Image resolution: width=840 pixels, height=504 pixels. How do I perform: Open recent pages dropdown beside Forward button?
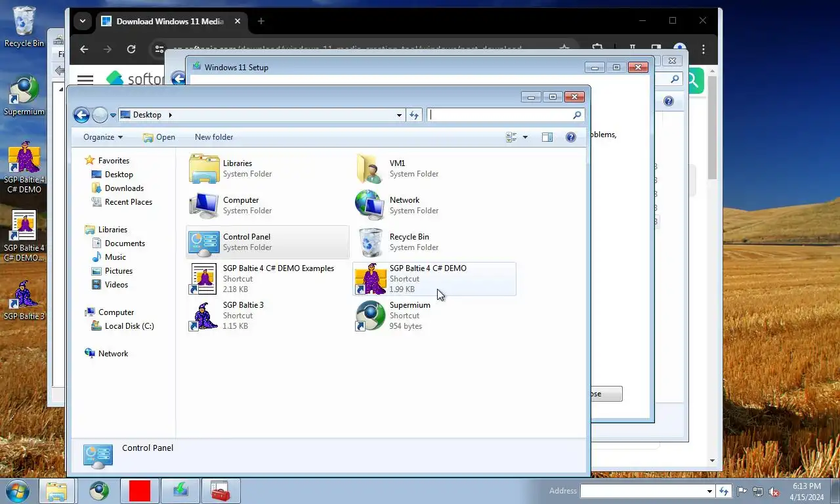113,115
